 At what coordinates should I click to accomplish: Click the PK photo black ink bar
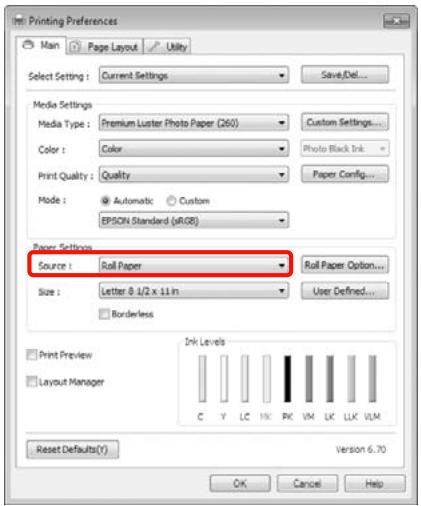[x=287, y=379]
